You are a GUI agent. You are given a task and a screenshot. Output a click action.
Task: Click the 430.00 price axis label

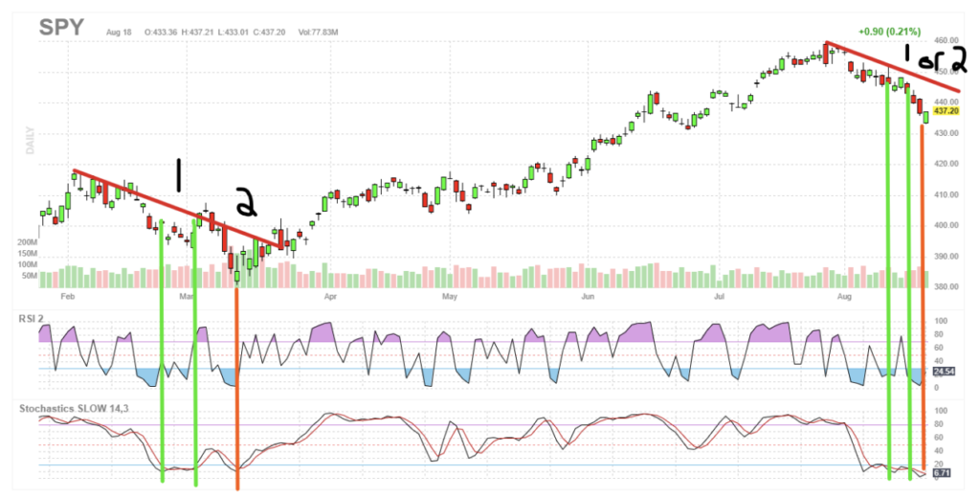pos(947,133)
